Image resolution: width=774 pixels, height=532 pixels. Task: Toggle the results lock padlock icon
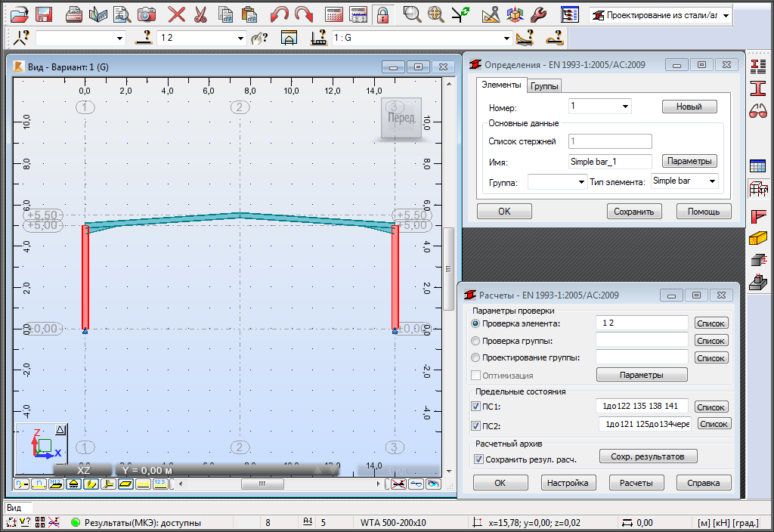382,14
